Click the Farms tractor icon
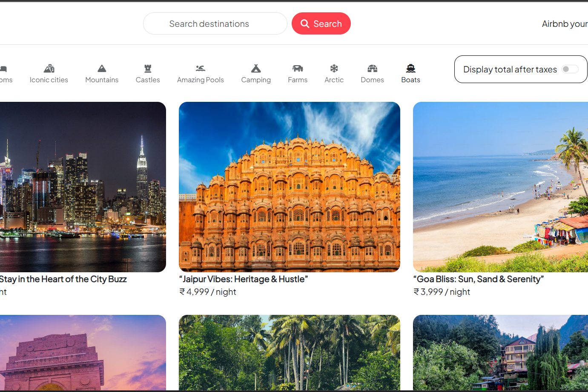This screenshot has width=588, height=392. (x=298, y=68)
